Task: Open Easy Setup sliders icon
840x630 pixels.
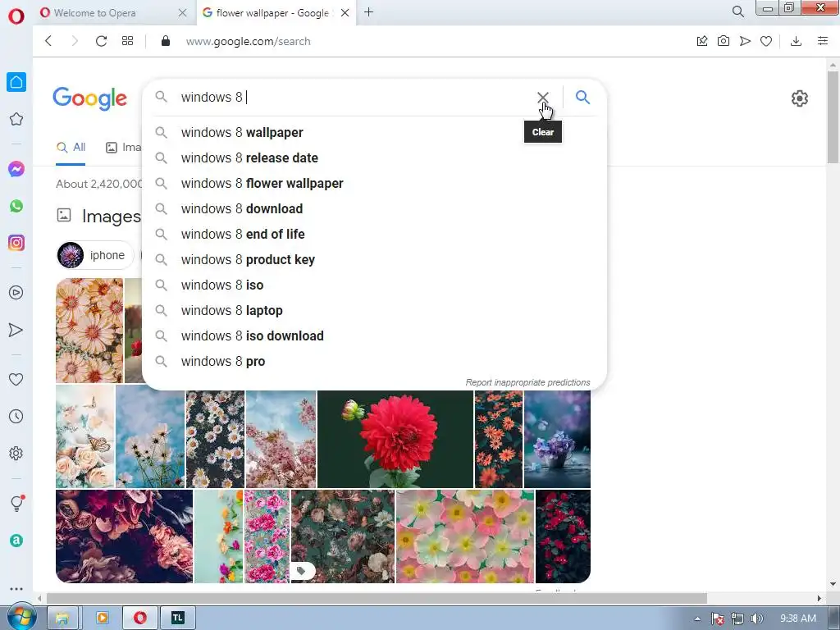Action: click(x=823, y=41)
